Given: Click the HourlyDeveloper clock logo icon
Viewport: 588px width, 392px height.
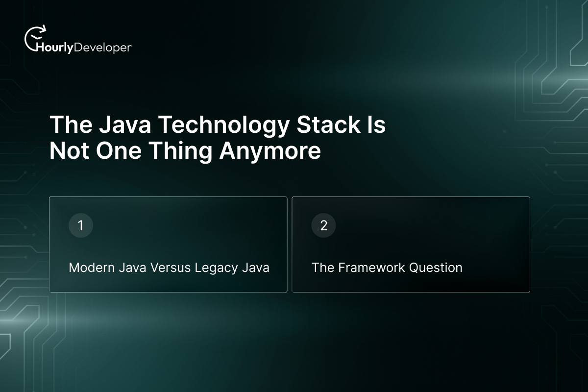Looking at the screenshot, I should click(x=36, y=38).
